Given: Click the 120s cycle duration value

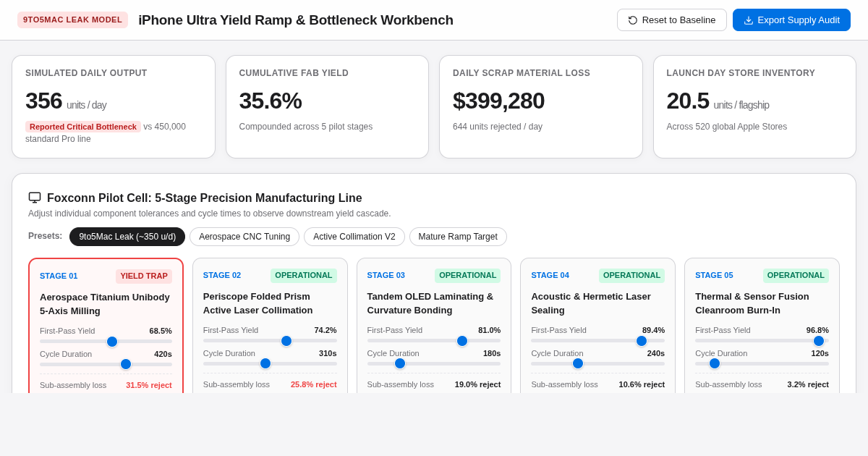Looking at the screenshot, I should [x=820, y=353].
